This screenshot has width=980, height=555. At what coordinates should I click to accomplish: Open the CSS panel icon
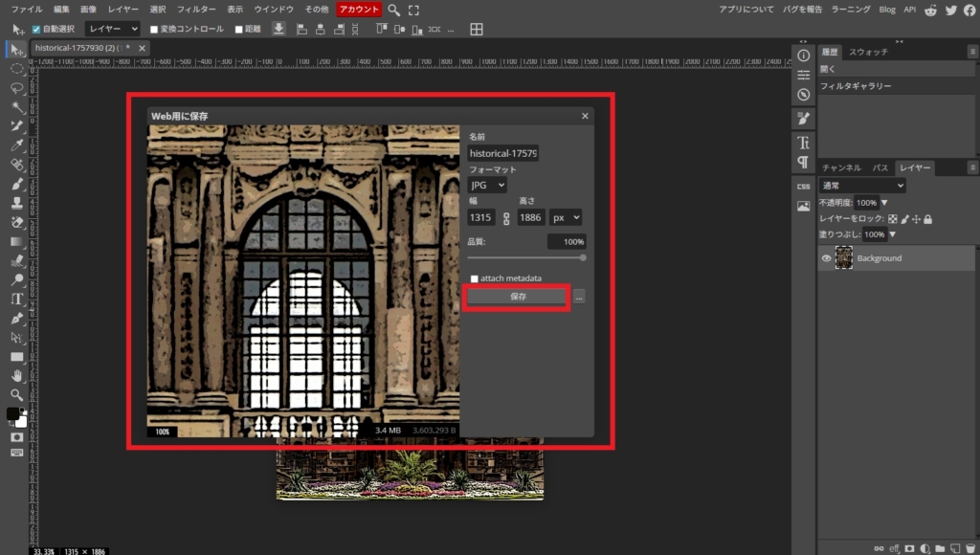(x=803, y=185)
